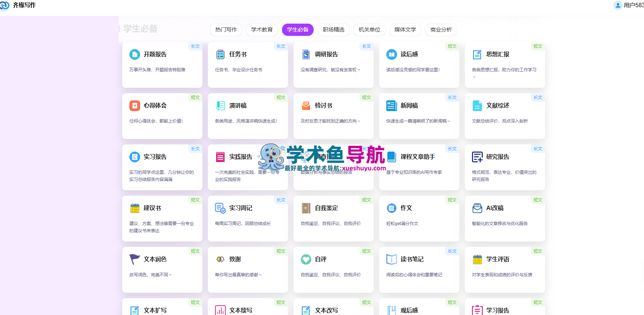Viewport: 644px width, 315px height.
Task: Click text 智能化的文章修改与优化服务
Action: point(500,224)
